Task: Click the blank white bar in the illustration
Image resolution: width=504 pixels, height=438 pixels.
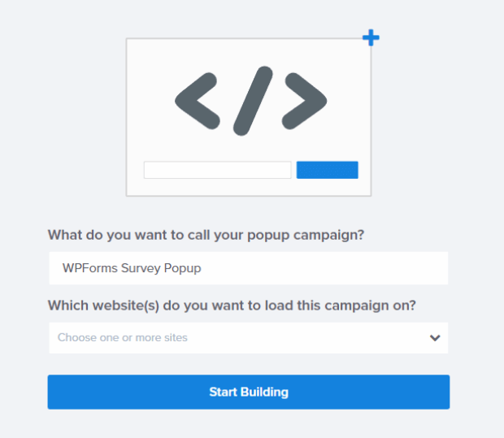Action: (x=218, y=170)
